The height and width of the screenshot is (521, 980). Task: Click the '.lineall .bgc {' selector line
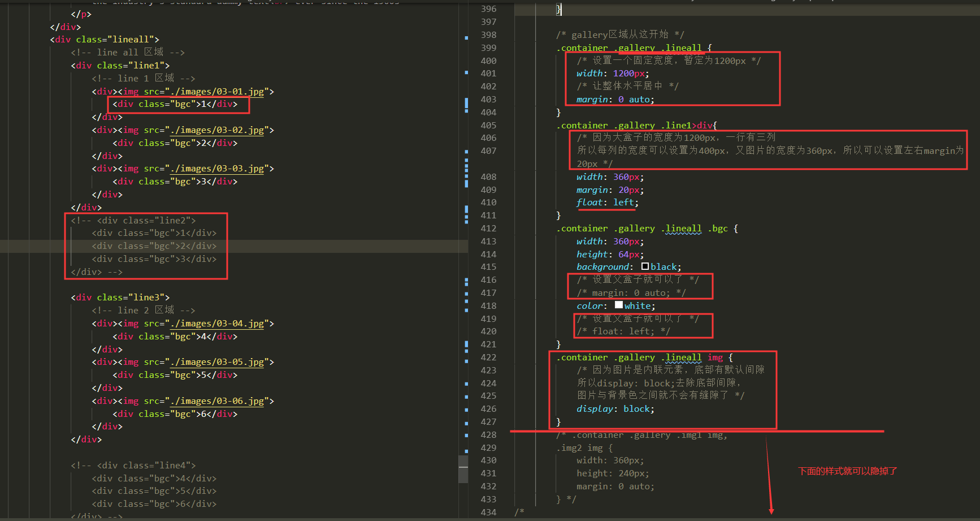coord(647,229)
